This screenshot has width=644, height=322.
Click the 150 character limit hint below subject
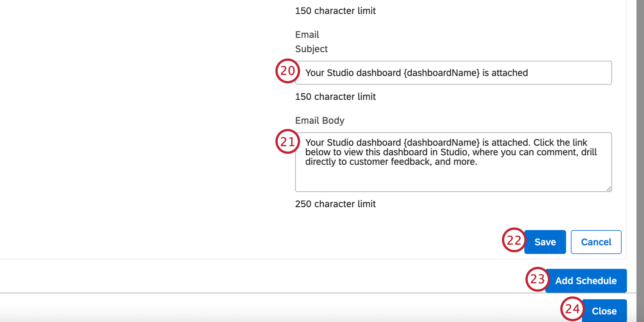pyautogui.click(x=335, y=97)
